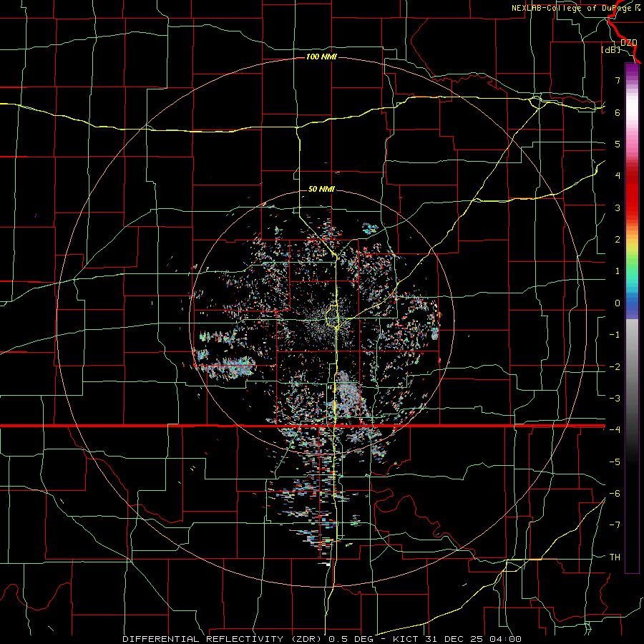Click the [dB] unit label

[610, 49]
